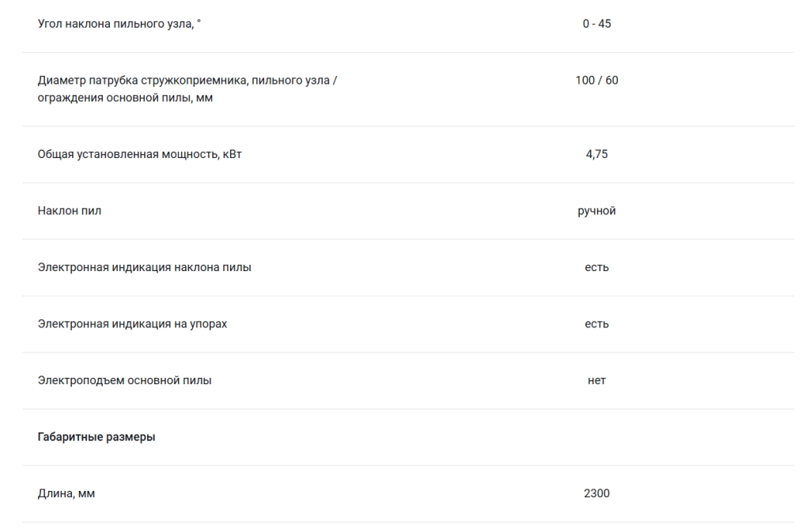Viewport: 810px width, 532px height.
Task: Select the value '100 / 60'
Action: pos(596,81)
